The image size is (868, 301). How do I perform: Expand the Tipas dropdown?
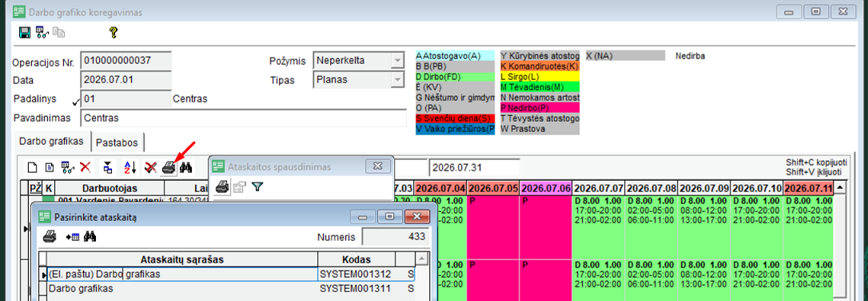[x=397, y=80]
